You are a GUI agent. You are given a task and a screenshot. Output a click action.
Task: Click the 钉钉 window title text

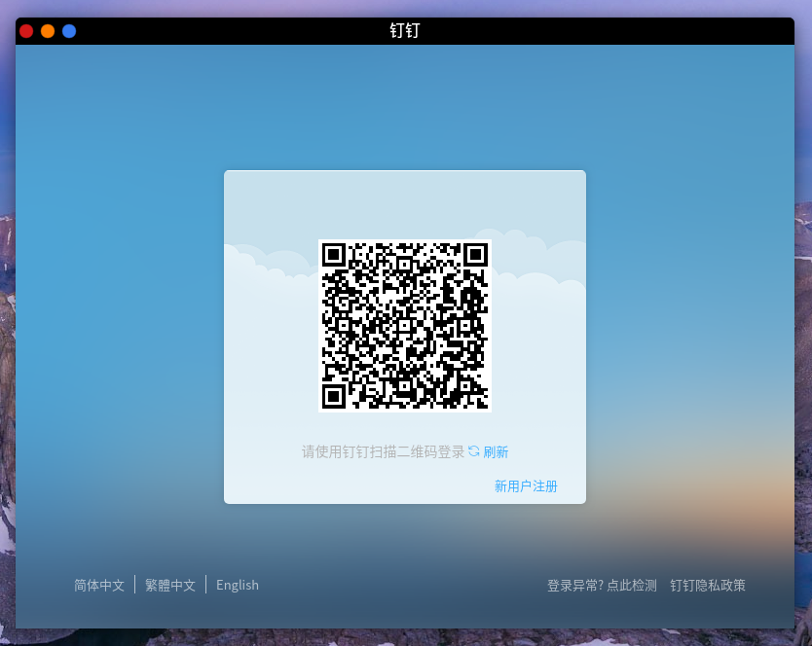[x=405, y=30]
